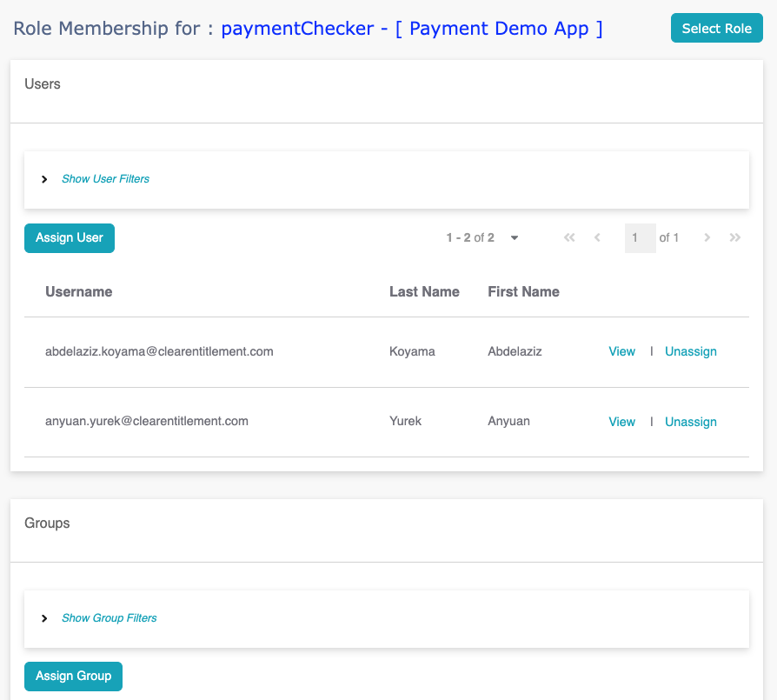Open the Show Group Filters link
Screen dimensions: 777x700
tap(109, 618)
